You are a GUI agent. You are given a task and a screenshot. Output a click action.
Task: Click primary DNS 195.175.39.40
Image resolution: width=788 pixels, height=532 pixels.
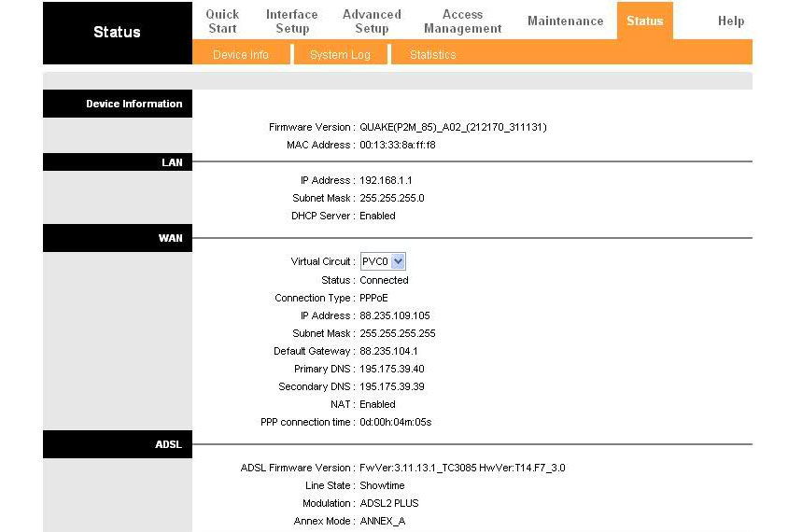[392, 369]
